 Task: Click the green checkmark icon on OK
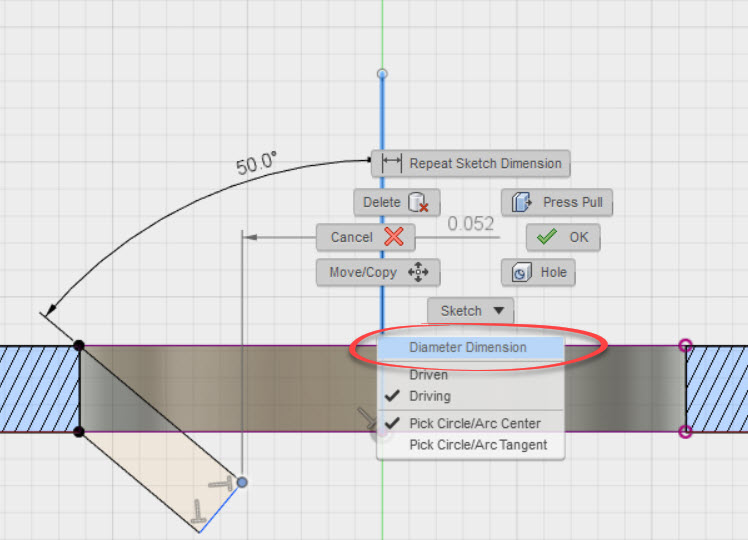pyautogui.click(x=547, y=236)
